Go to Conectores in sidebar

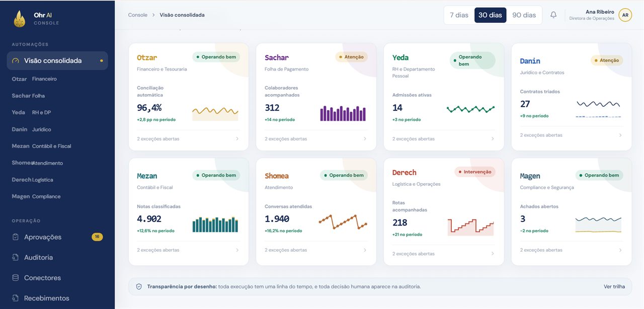tap(57, 278)
